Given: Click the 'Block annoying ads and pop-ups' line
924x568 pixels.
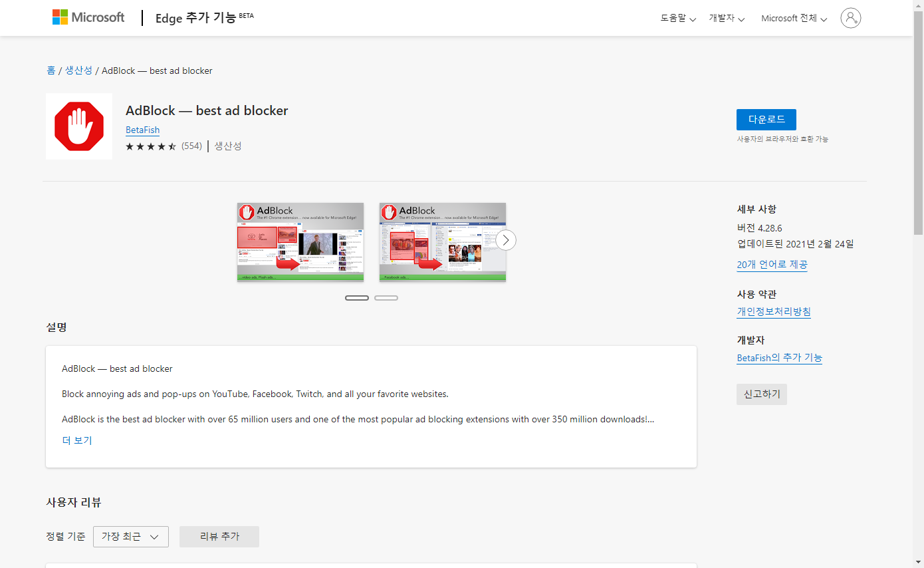Looking at the screenshot, I should pos(255,394).
